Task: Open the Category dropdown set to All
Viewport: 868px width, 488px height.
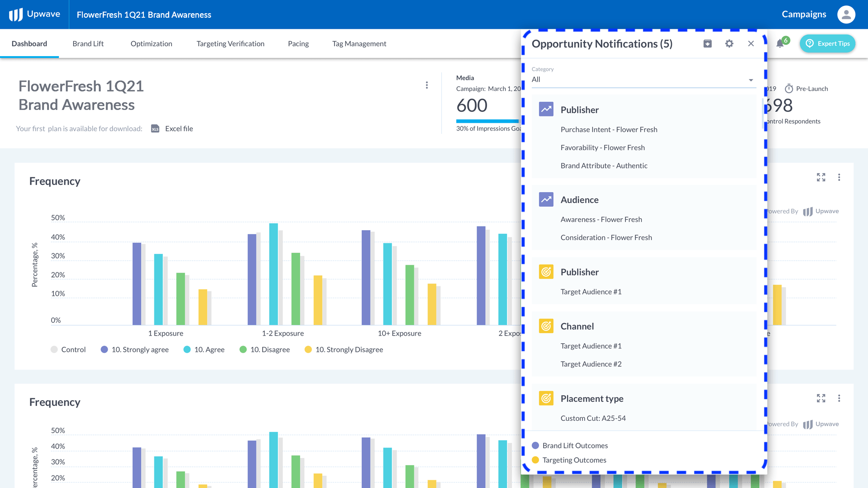Action: (644, 79)
